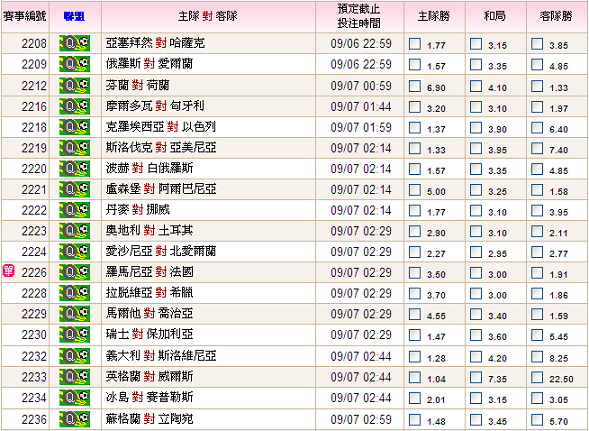Click deadline 09/07 00:59 for match 2212

(361, 86)
